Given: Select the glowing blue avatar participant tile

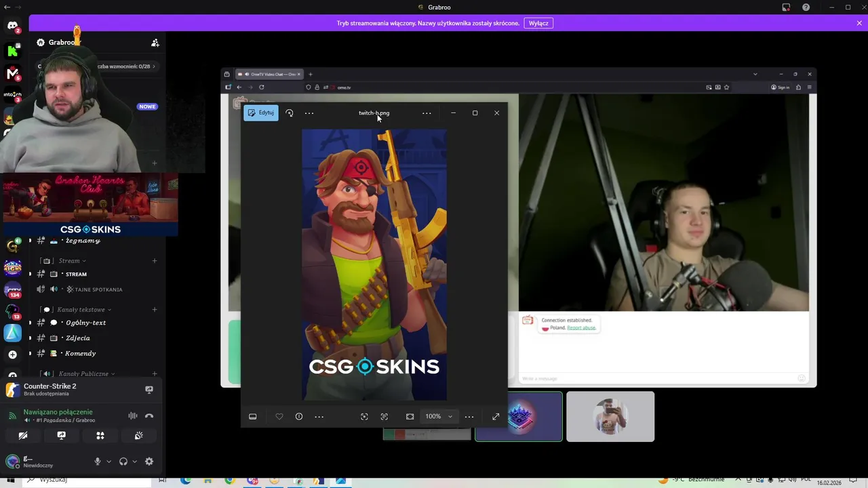Looking at the screenshot, I should [x=519, y=417].
